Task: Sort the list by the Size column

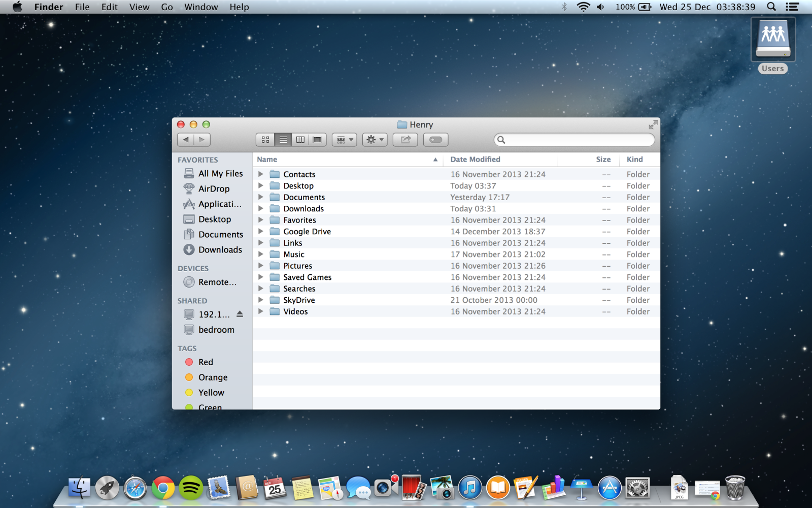Action: (x=589, y=160)
